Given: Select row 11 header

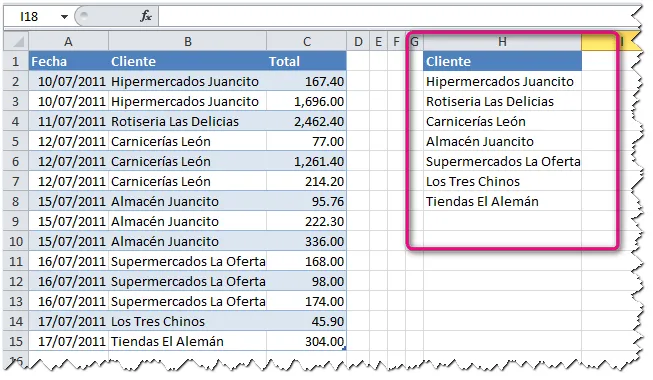Looking at the screenshot, I should pyautogui.click(x=16, y=261).
